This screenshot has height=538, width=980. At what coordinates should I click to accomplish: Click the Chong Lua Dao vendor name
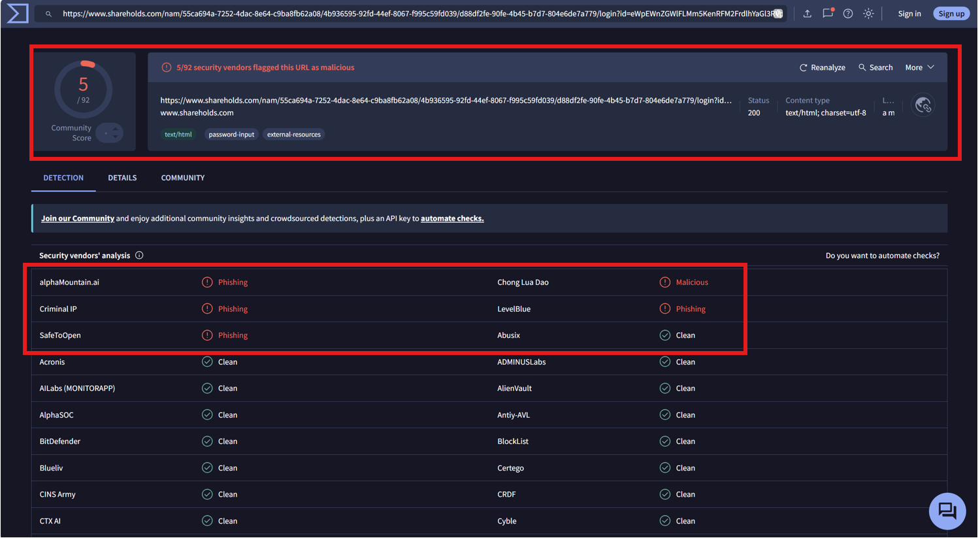[523, 282]
